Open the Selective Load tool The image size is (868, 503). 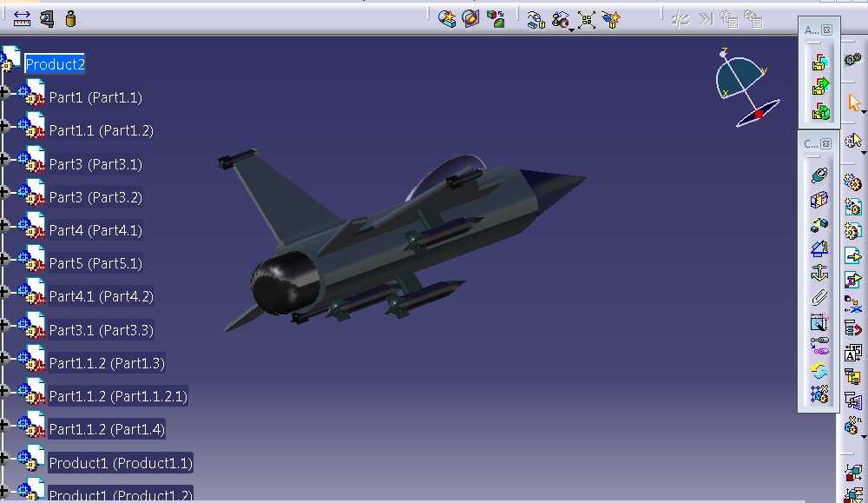coord(852,377)
